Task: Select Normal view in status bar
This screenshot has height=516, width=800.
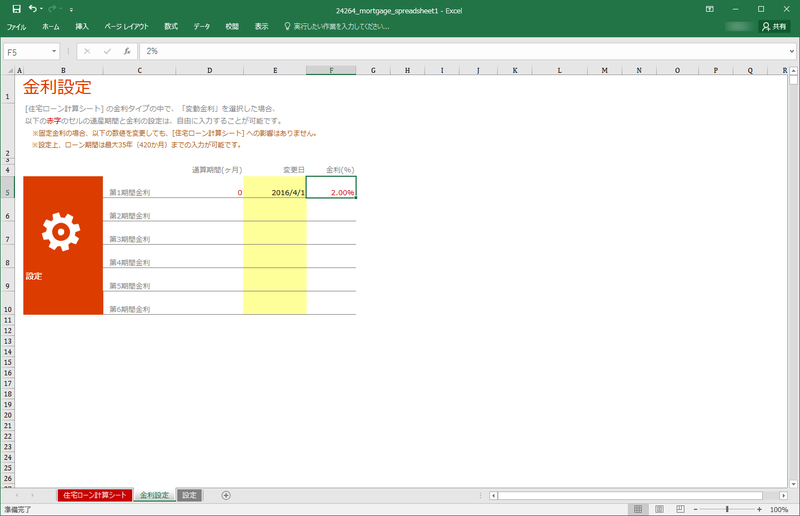Action: pos(638,509)
